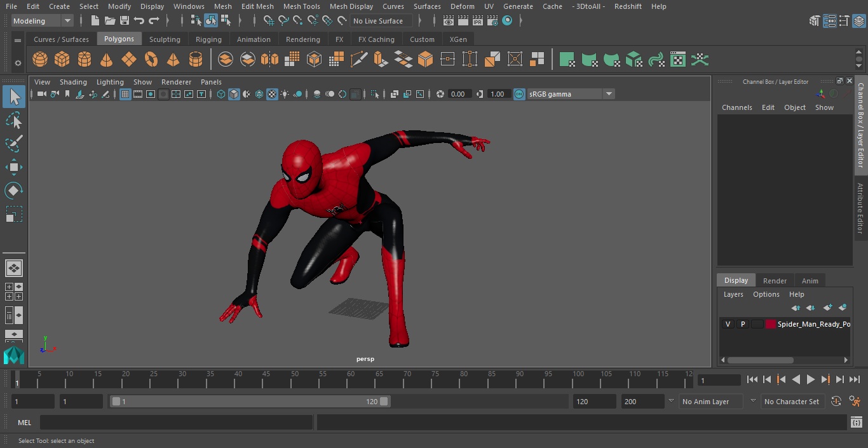Click the Undo arrow in status line
This screenshot has width=868, height=448.
[139, 21]
